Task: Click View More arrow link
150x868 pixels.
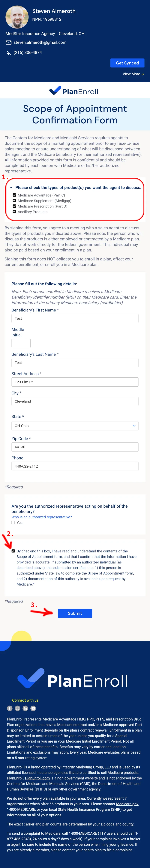Action: click(133, 74)
